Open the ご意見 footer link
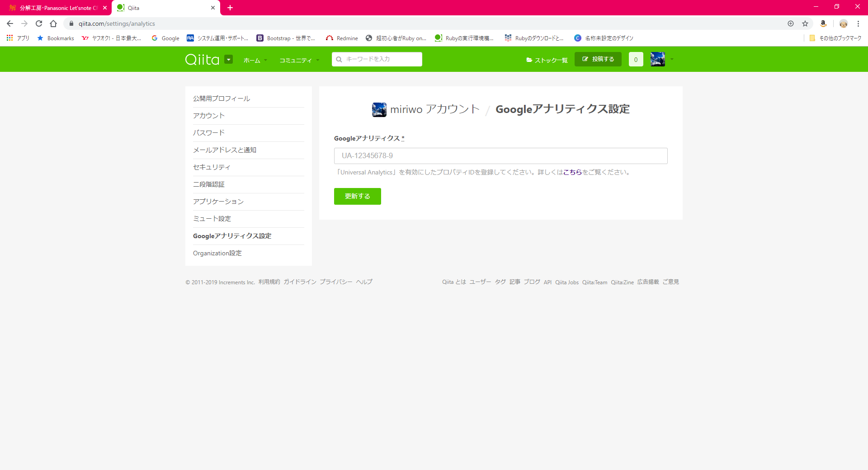Image resolution: width=868 pixels, height=470 pixels. tap(671, 282)
